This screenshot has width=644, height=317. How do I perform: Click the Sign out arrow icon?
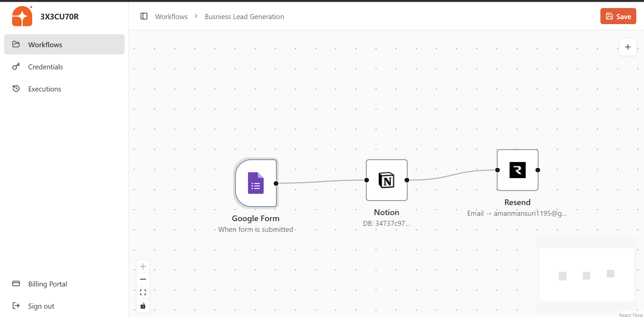[16, 306]
